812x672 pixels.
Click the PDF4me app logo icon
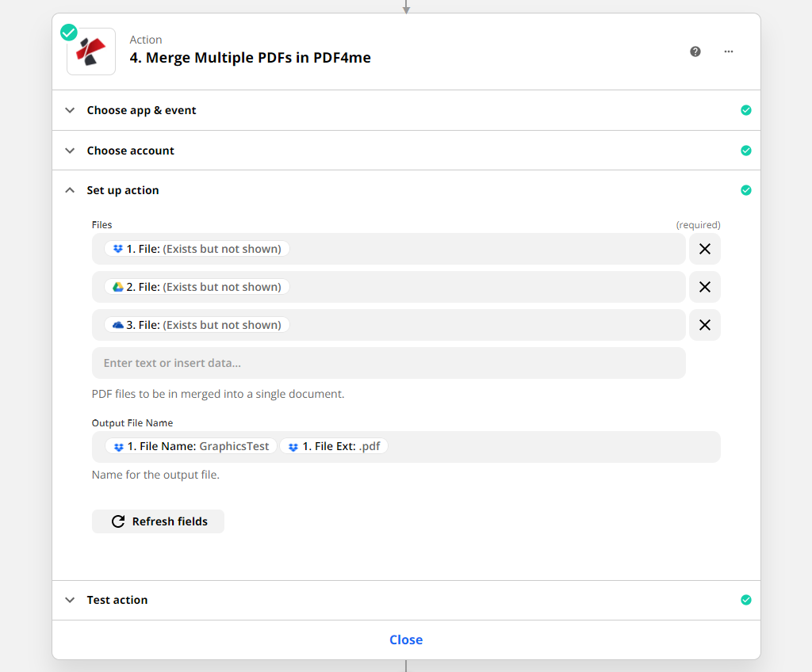click(91, 52)
